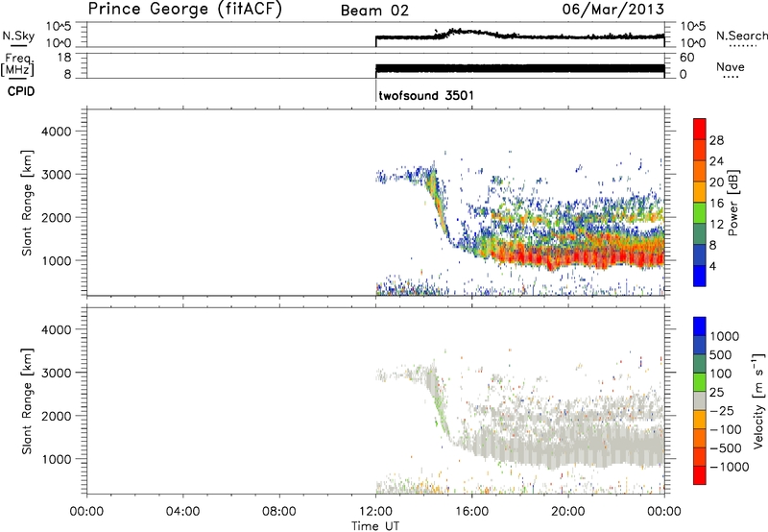768x532 pixels.
Task: Click the Power [dB] color bar title
Action: (732, 203)
